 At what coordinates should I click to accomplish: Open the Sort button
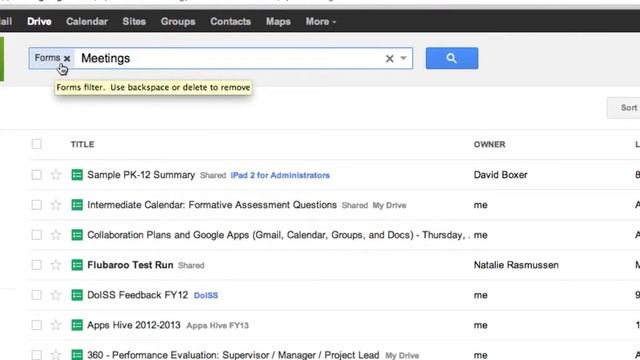click(625, 108)
